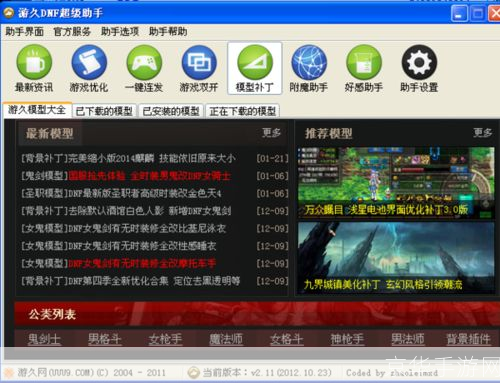Select the 魔法师 category

[x=226, y=339]
